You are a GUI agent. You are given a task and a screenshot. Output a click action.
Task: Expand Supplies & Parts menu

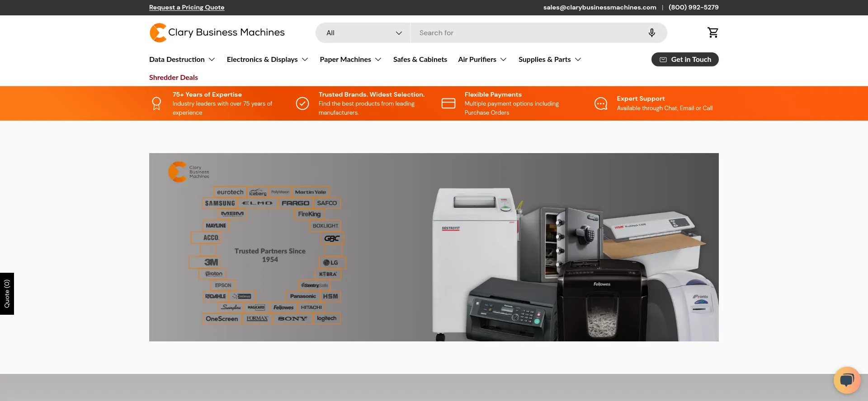tap(550, 60)
